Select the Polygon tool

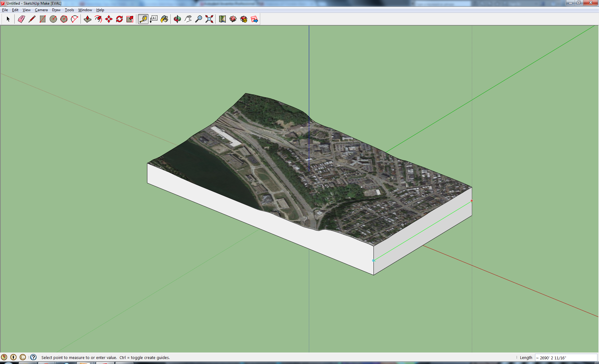point(64,19)
